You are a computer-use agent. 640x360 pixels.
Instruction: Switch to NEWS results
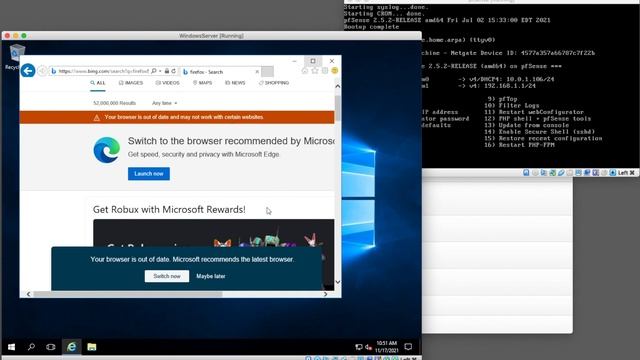click(235, 83)
